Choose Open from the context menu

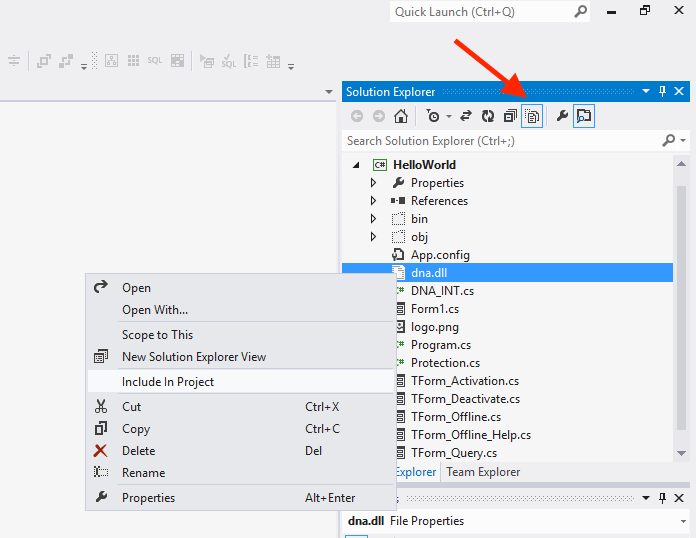(241, 288)
